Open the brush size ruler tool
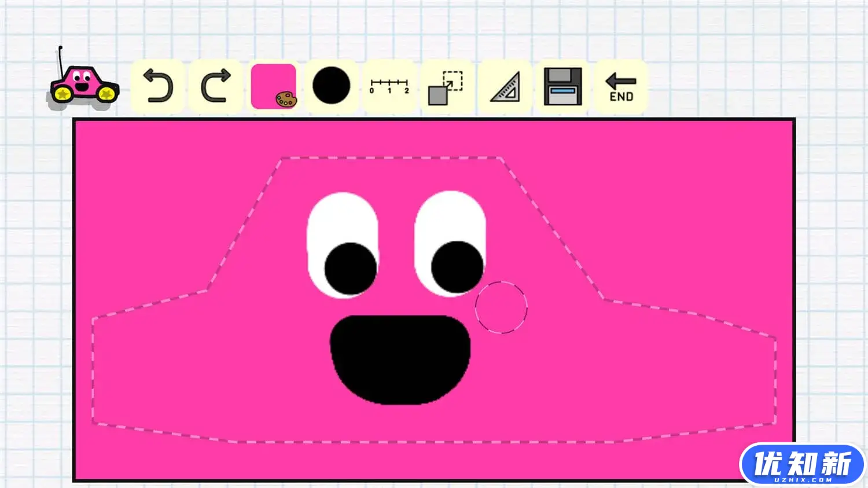Viewport: 868px width, 488px height. 389,86
